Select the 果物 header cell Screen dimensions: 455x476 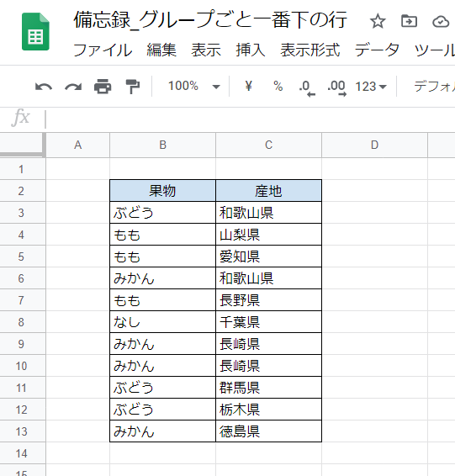tap(162, 191)
